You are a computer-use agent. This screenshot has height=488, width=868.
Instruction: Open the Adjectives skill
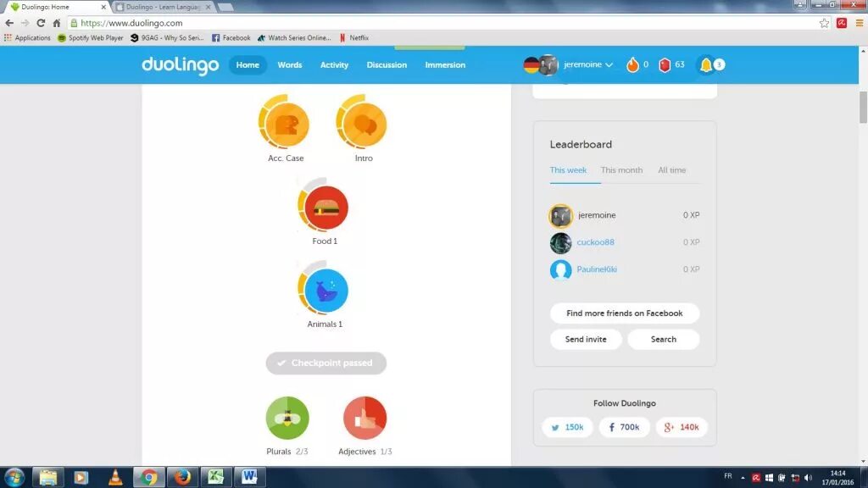tap(364, 419)
